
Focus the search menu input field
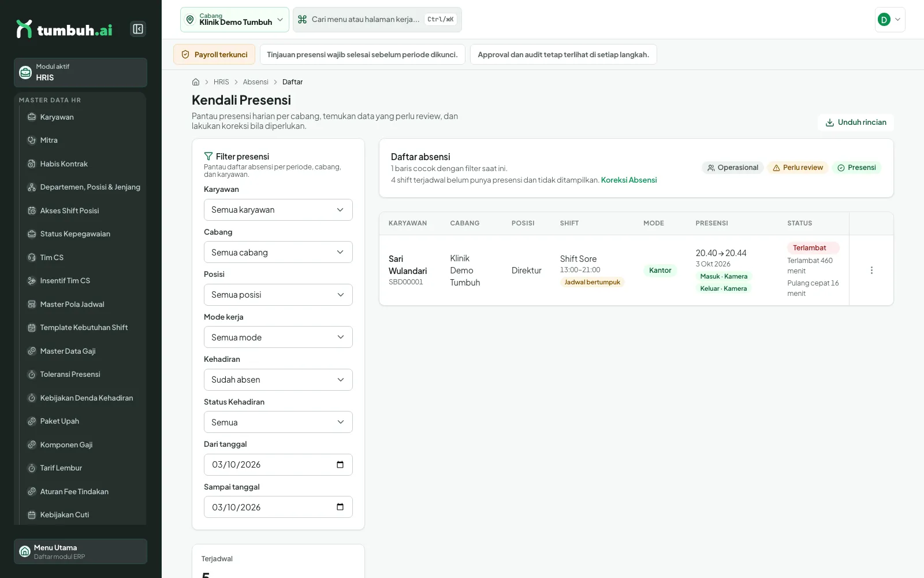coord(377,20)
